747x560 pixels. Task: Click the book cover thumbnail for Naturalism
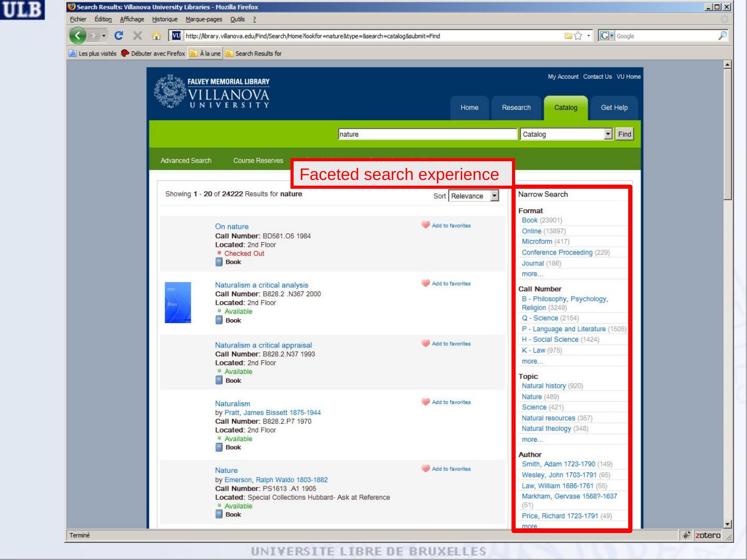[178, 303]
